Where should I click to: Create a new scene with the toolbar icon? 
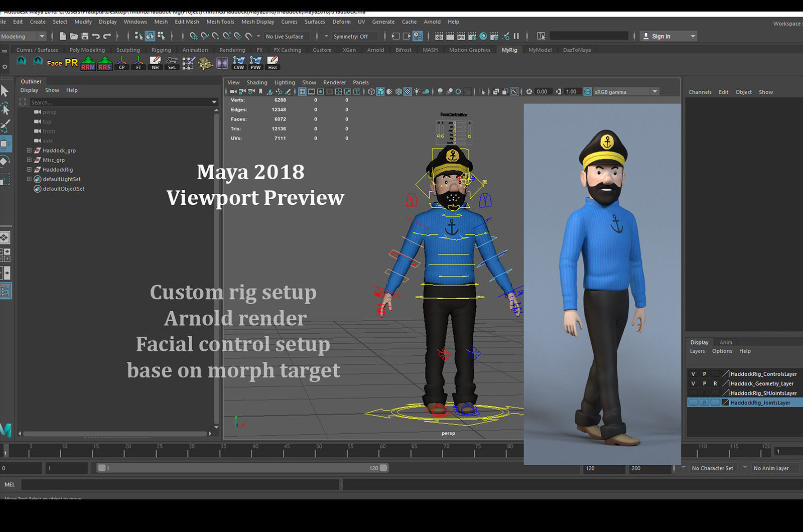[x=63, y=36]
